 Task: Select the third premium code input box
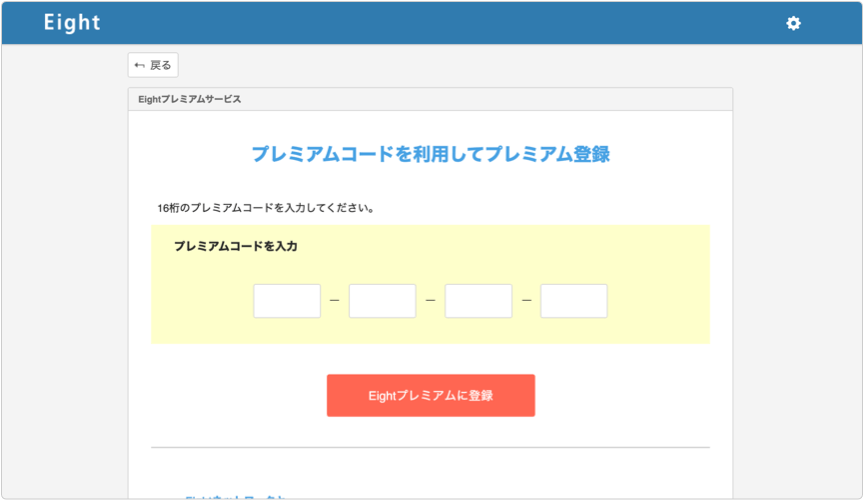click(478, 301)
